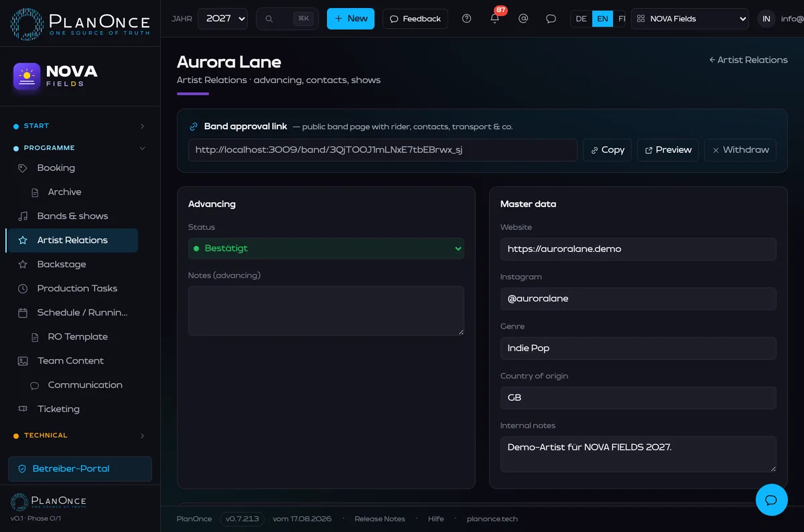Open the floating chat support bubble
This screenshot has height=532, width=804.
coord(771,500)
